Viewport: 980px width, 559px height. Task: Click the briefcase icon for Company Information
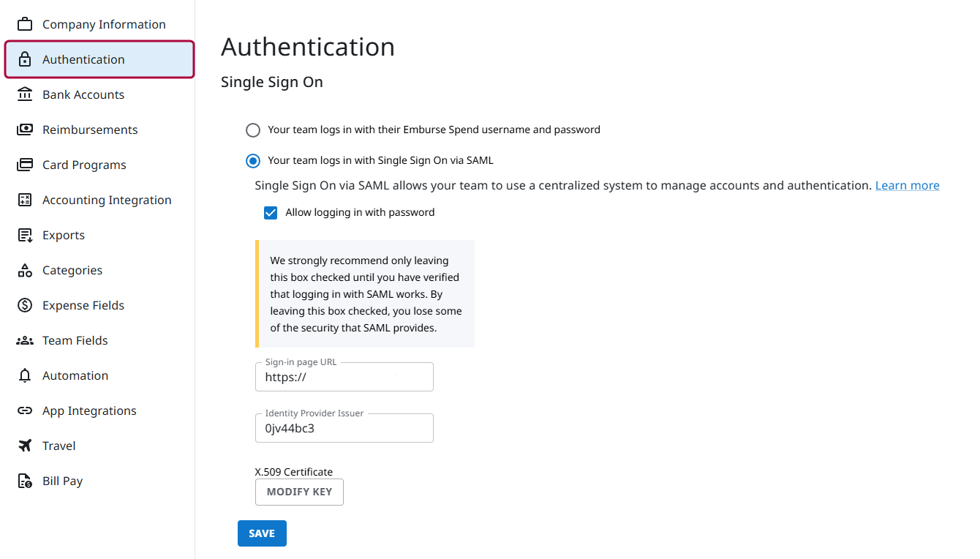click(x=25, y=24)
